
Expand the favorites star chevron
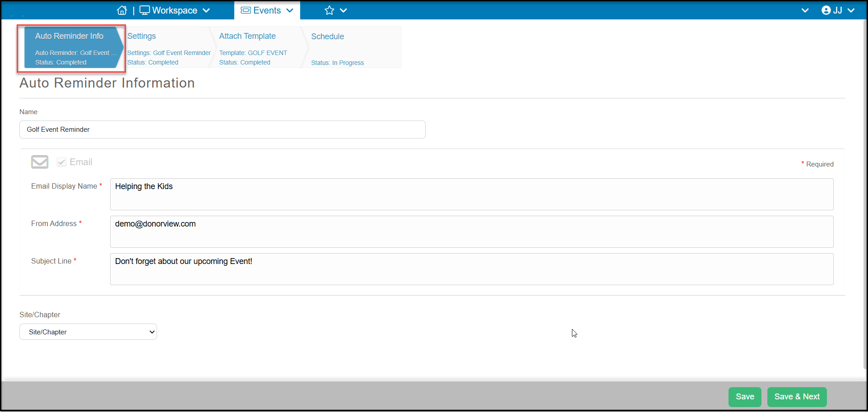pyautogui.click(x=343, y=10)
